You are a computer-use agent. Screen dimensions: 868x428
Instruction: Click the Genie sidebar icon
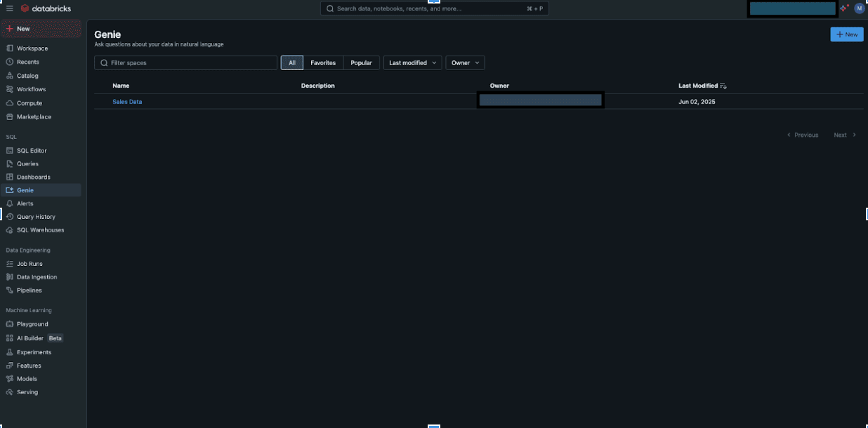(10, 190)
